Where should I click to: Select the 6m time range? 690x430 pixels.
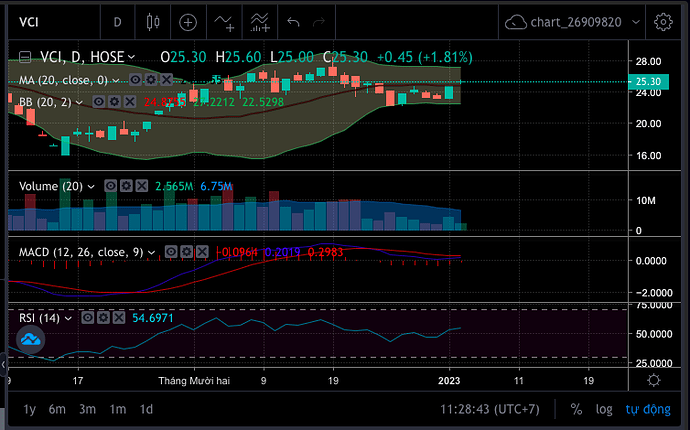(x=57, y=409)
